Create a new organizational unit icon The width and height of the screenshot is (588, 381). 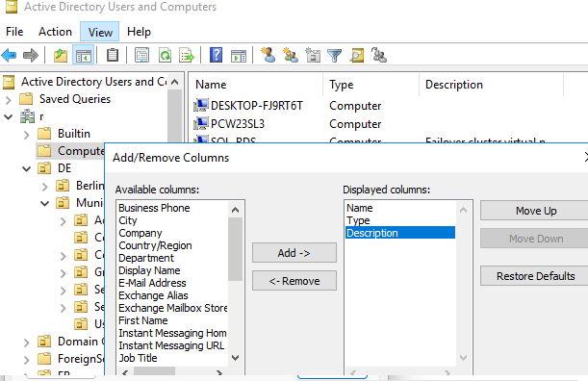click(313, 56)
